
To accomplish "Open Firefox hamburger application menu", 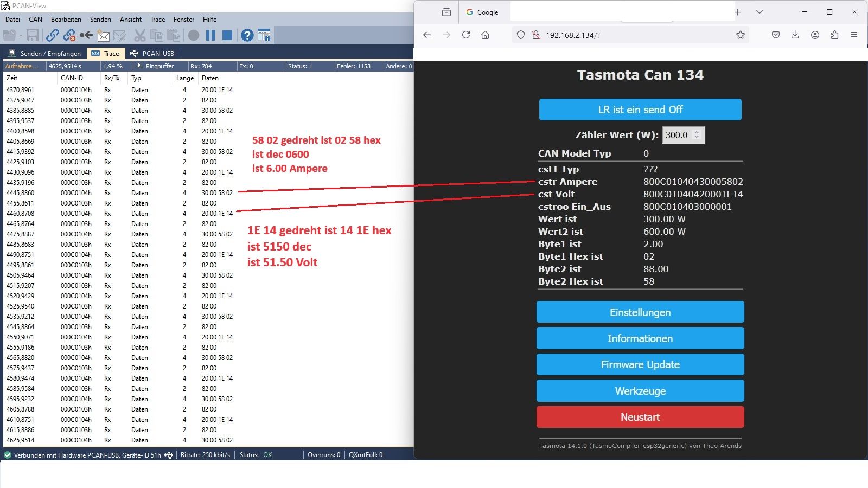I will 854,35.
